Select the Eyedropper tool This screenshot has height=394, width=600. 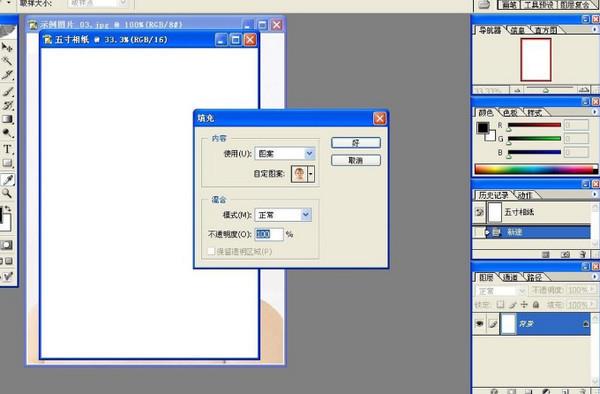[7, 179]
